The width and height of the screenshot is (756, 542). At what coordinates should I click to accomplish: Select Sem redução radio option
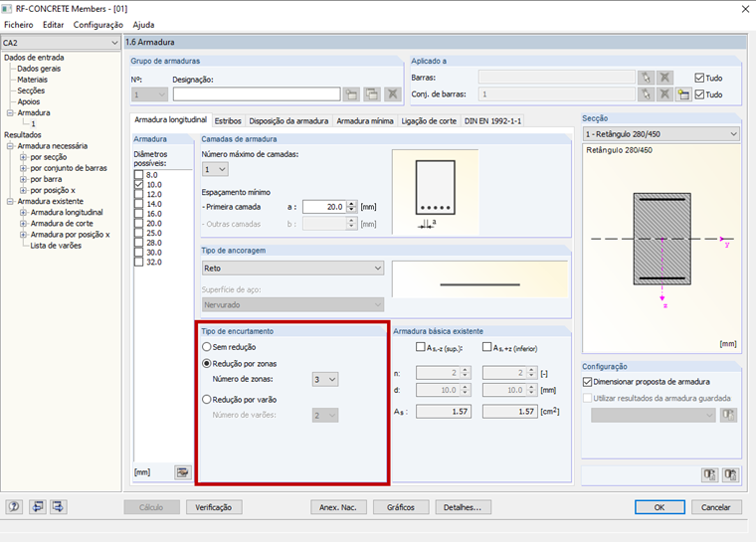[207, 347]
